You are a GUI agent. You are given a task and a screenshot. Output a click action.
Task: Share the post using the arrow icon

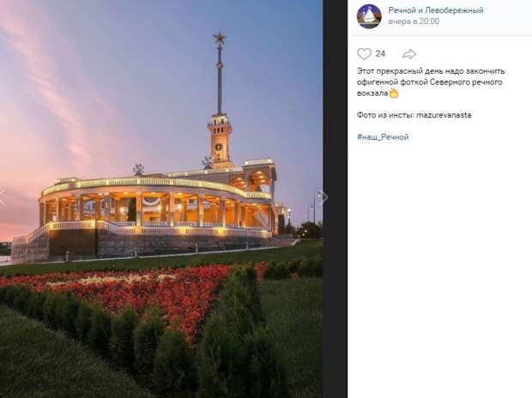click(x=409, y=53)
